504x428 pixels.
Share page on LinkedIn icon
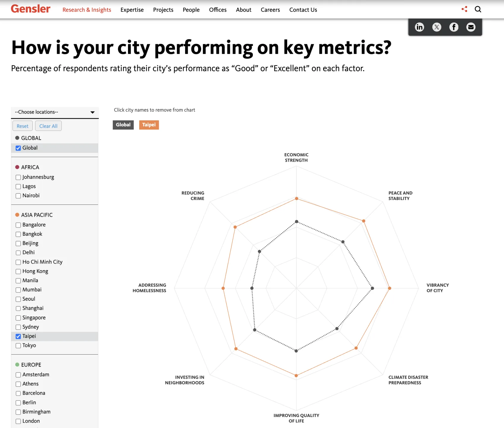[x=419, y=27]
